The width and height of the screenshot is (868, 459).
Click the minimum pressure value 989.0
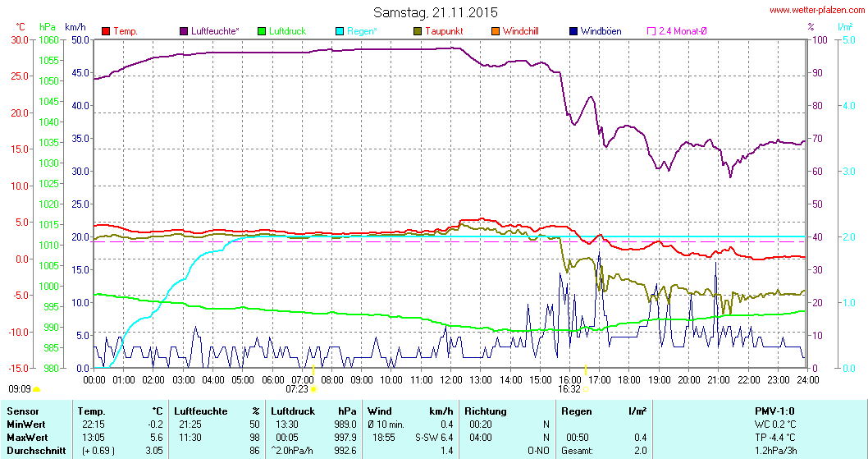pos(345,425)
